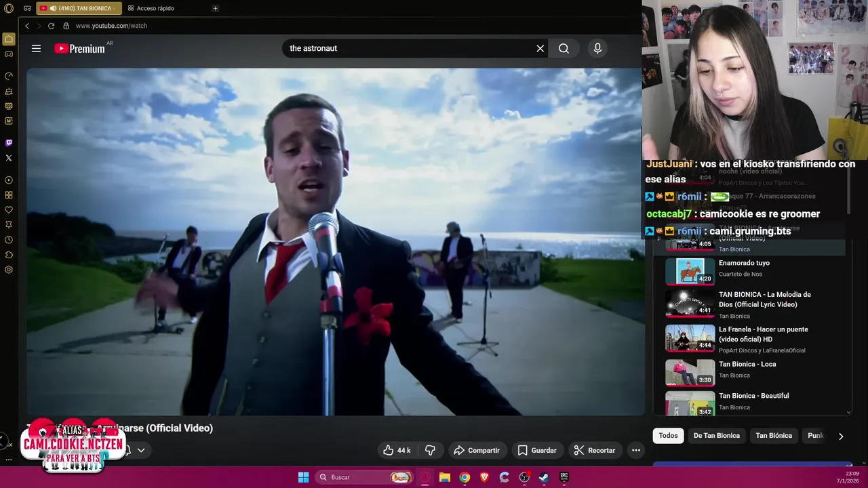The width and height of the screenshot is (868, 488).
Task: Select the Tan Biónica chip
Action: pos(774,436)
